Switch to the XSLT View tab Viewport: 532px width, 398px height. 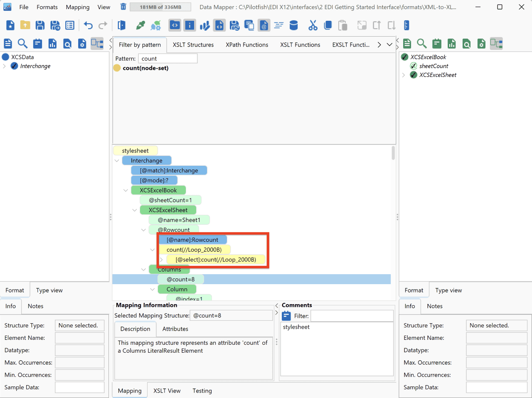pos(167,391)
